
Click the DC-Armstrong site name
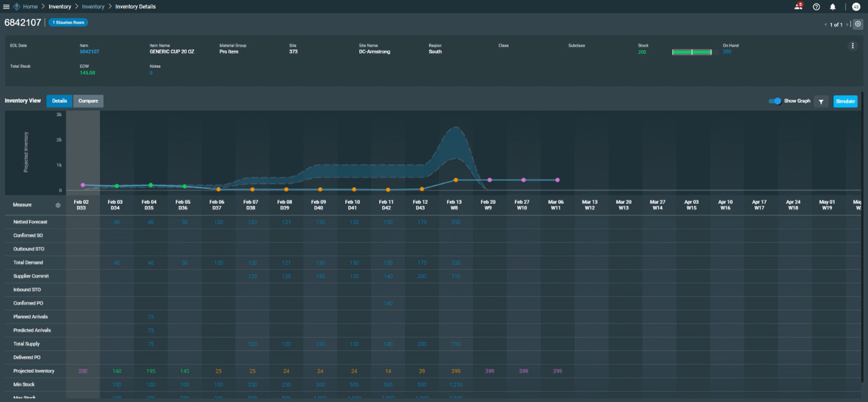[374, 52]
